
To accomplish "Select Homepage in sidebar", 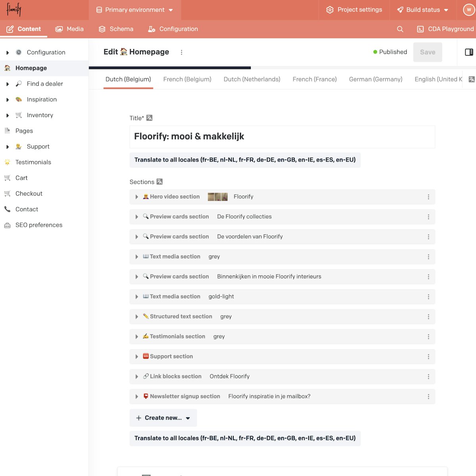I will coord(44,68).
